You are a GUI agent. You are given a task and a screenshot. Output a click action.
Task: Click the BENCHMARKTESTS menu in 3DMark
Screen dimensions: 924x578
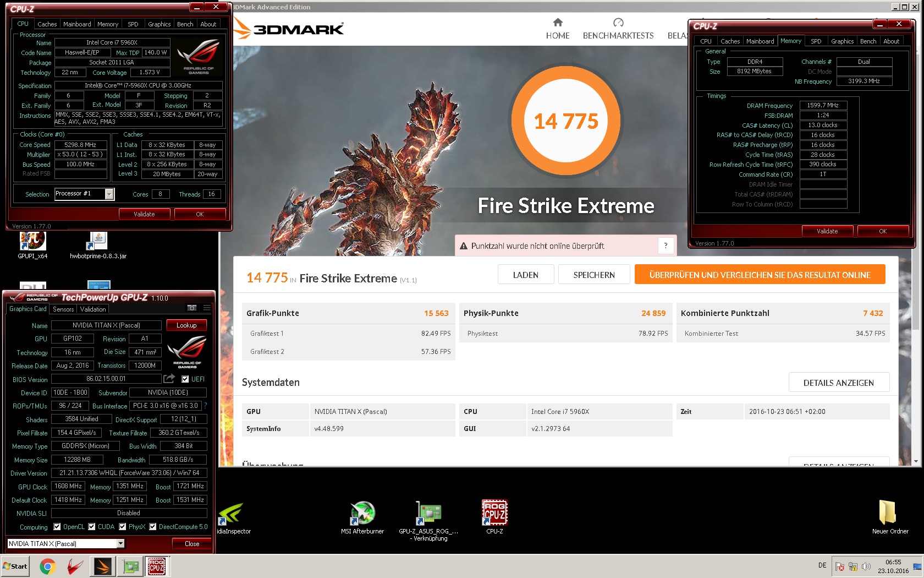(618, 36)
